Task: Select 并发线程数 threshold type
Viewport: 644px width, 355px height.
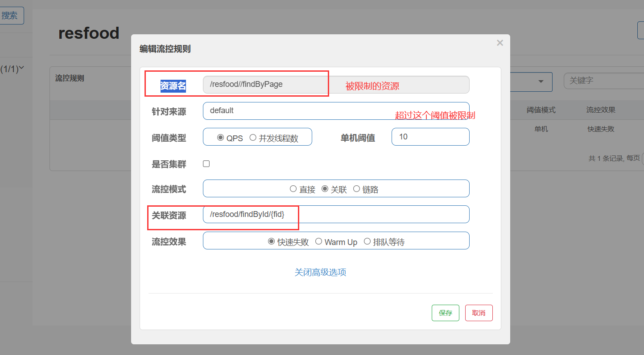Action: pyautogui.click(x=253, y=138)
